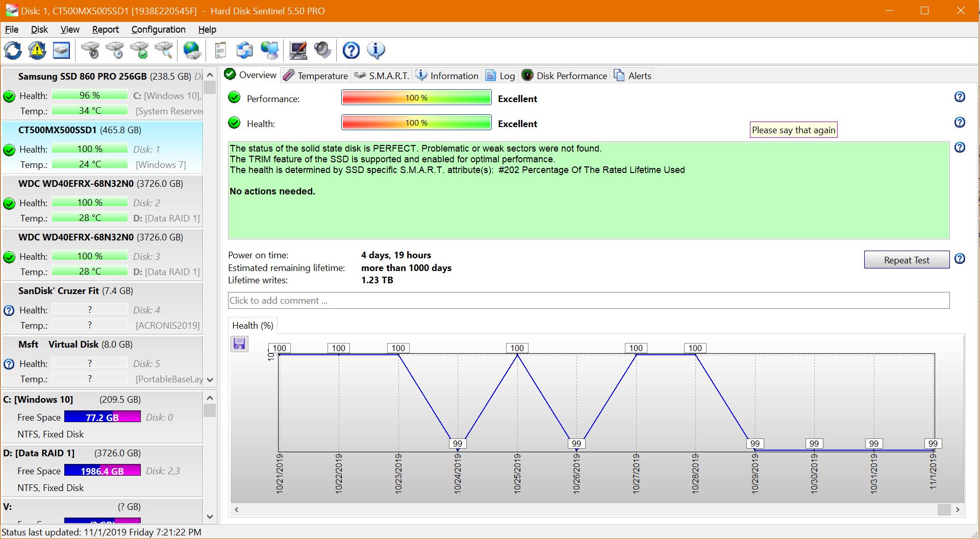The height and width of the screenshot is (539, 980).
Task: Open the Report menu
Action: click(x=106, y=30)
